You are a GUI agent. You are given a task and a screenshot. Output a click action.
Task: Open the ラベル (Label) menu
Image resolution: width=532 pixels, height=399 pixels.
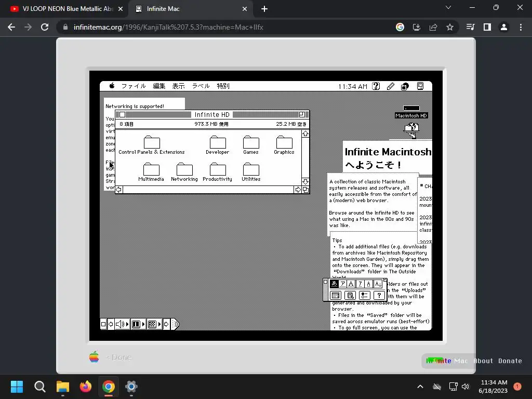tap(201, 86)
